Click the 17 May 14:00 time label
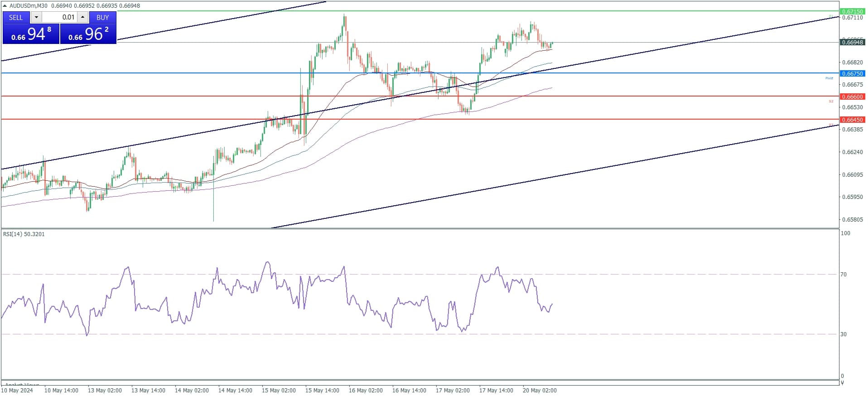The width and height of the screenshot is (868, 396). coord(496,391)
